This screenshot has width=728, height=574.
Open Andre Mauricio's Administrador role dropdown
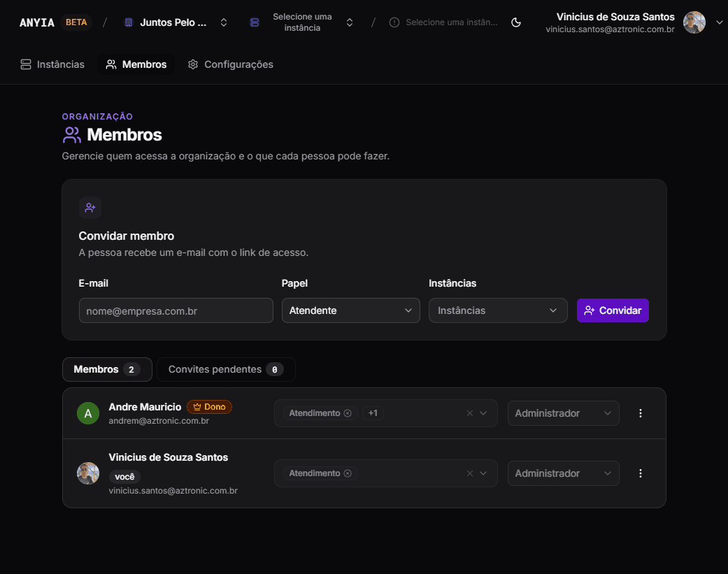(563, 413)
